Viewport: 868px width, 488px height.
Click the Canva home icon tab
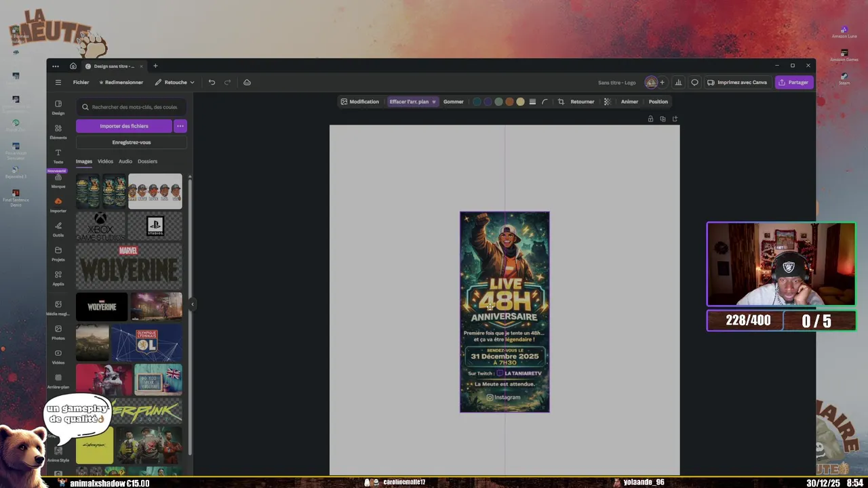coord(73,66)
